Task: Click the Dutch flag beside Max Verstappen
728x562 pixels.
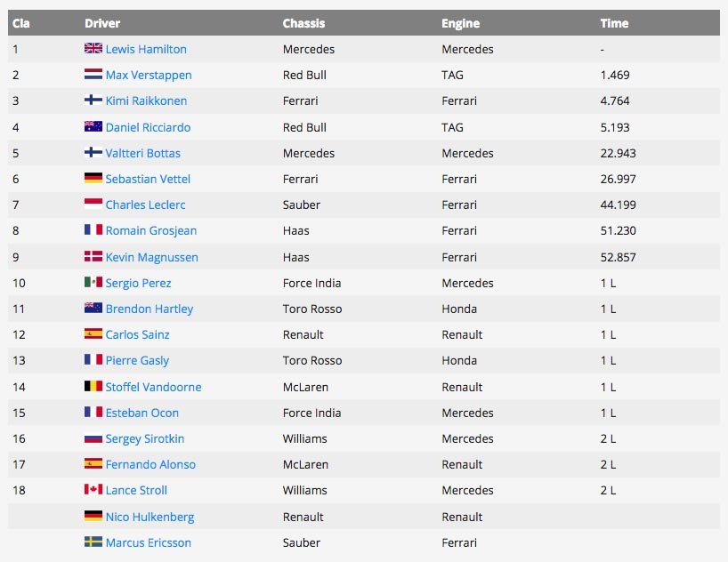Action: click(93, 75)
